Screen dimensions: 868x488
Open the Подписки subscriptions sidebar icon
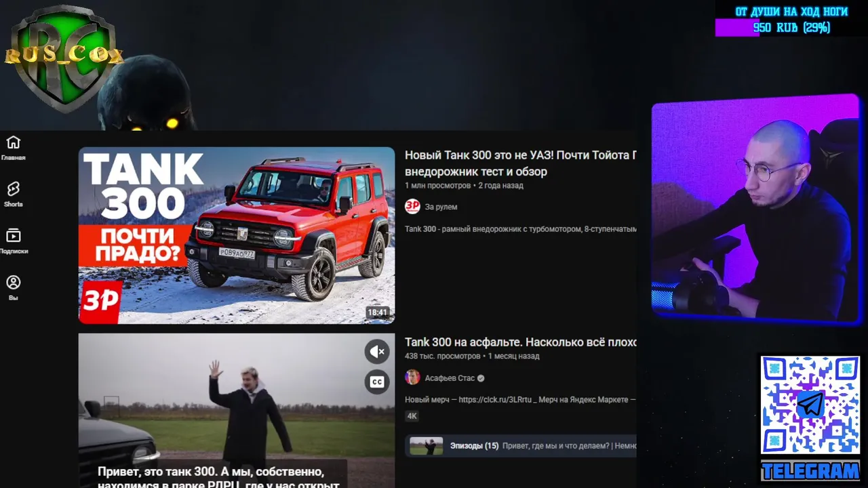point(13,241)
